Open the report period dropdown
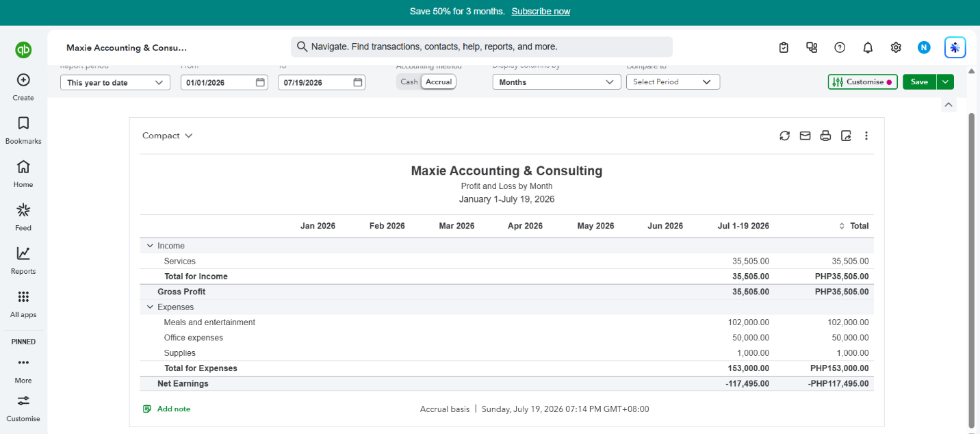 [115, 82]
